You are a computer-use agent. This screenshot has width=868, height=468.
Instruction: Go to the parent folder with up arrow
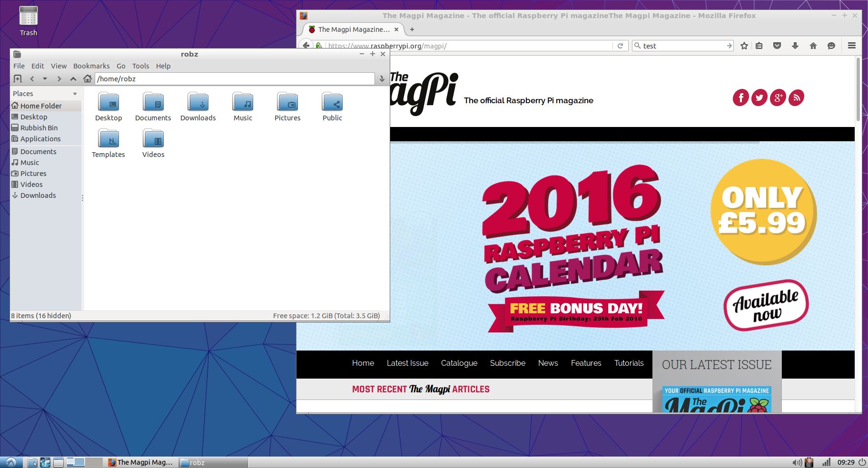pyautogui.click(x=73, y=78)
